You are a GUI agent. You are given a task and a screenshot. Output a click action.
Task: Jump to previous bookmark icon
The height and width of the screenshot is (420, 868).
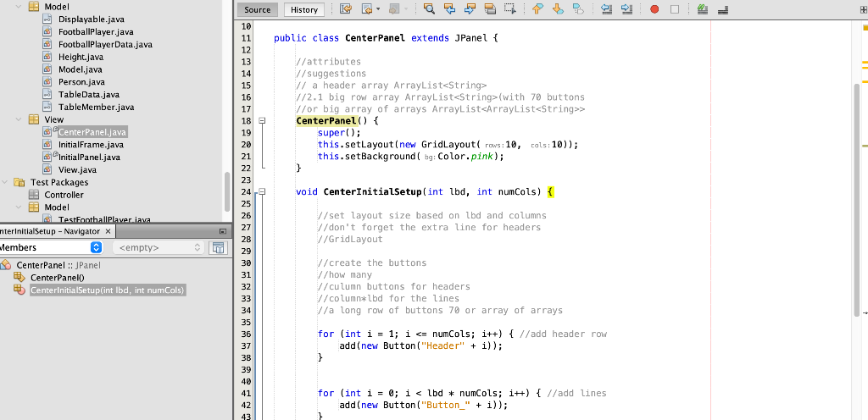[x=537, y=9]
